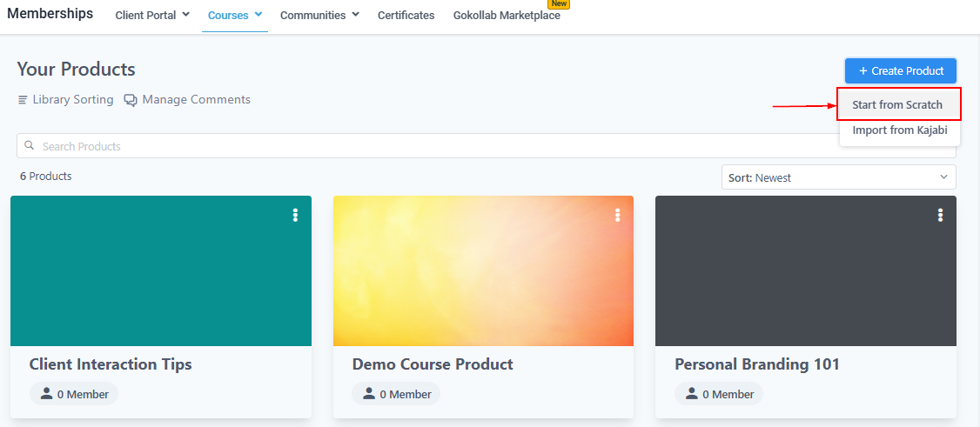980x427 pixels.
Task: Click member icon under Personal Branding 101
Action: click(692, 394)
